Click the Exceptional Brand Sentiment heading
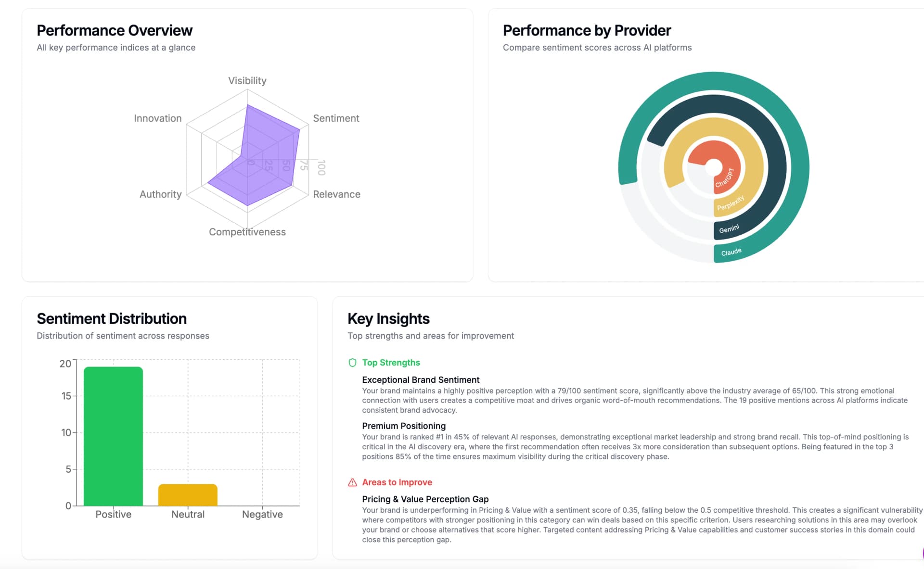Screen dimensions: 924x569 (x=420, y=379)
